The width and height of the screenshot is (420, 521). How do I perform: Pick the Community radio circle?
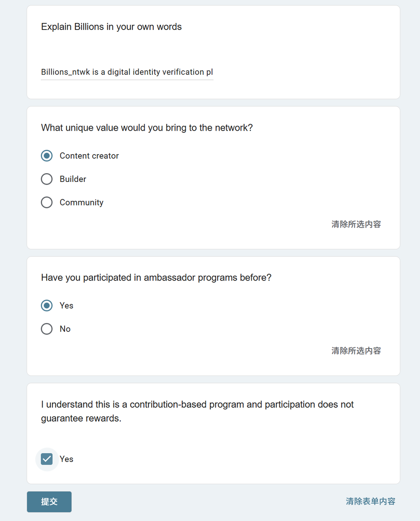point(47,203)
